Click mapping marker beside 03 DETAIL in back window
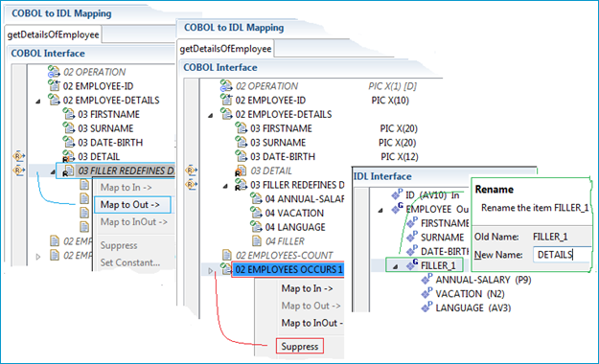Screen dimensions: 599x364 click(19, 156)
